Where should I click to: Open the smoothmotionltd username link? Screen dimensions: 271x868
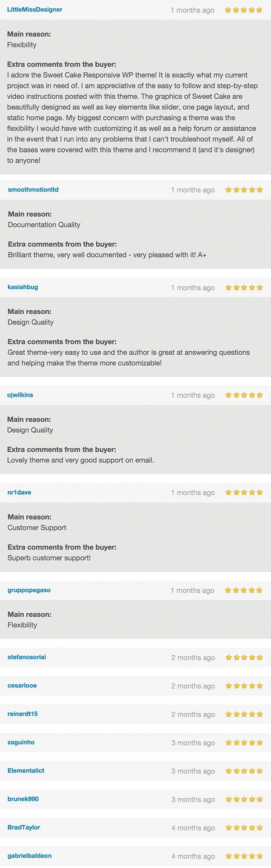[33, 190]
